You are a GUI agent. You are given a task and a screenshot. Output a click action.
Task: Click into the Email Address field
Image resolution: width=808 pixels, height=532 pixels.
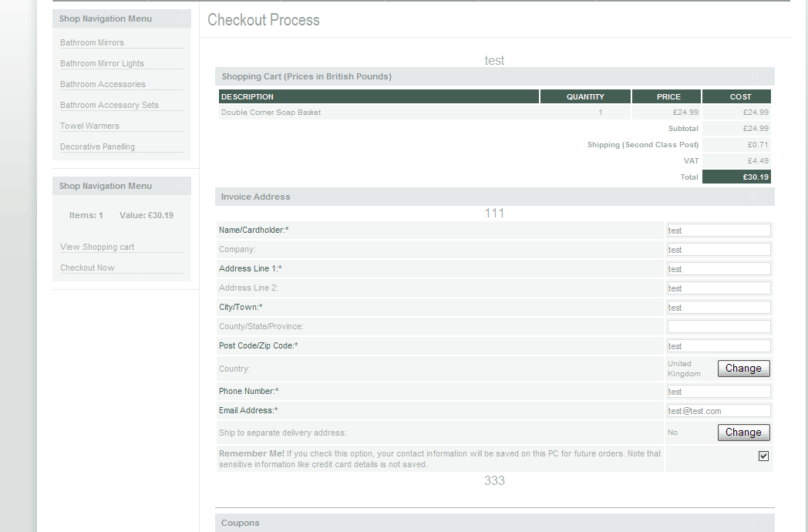(719, 411)
